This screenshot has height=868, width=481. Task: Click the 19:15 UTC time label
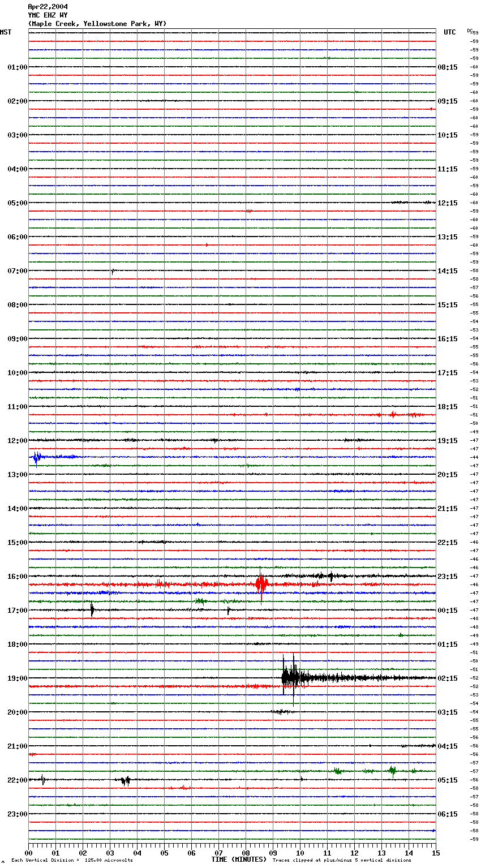(448, 441)
